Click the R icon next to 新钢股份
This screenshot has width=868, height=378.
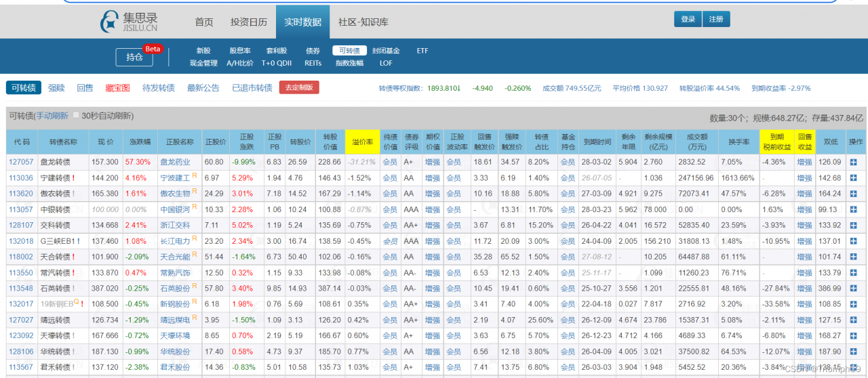tap(195, 302)
